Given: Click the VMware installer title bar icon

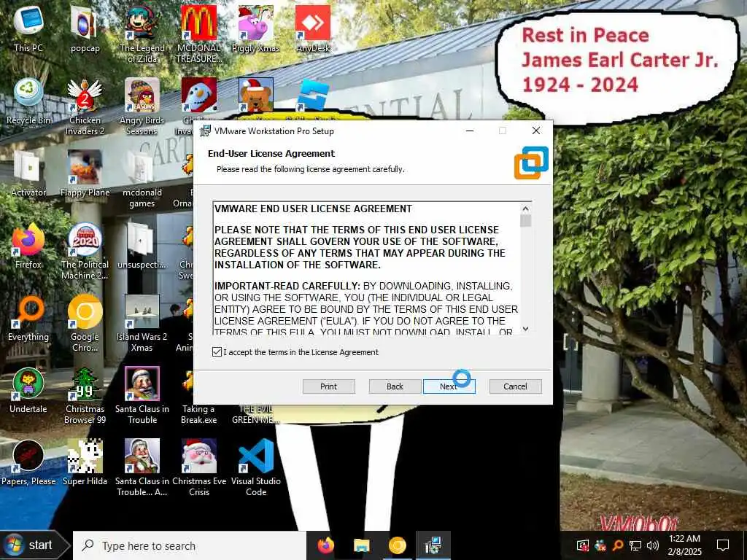Looking at the screenshot, I should tap(205, 131).
